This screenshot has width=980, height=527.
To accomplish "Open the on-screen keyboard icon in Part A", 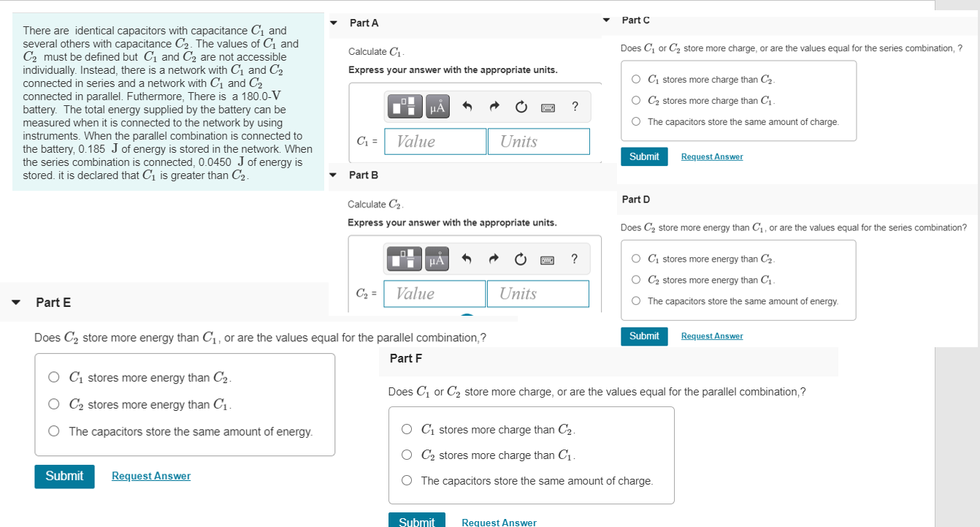I will pos(548,106).
